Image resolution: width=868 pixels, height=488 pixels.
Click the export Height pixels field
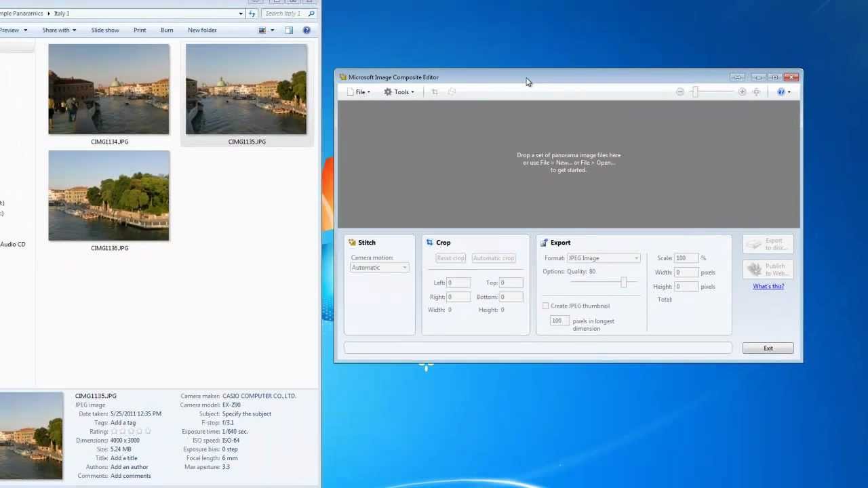[x=686, y=287]
